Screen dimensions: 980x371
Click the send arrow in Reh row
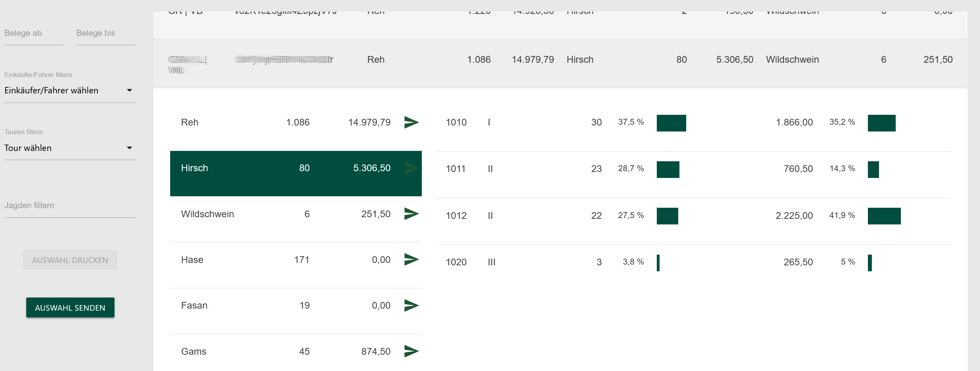click(411, 122)
